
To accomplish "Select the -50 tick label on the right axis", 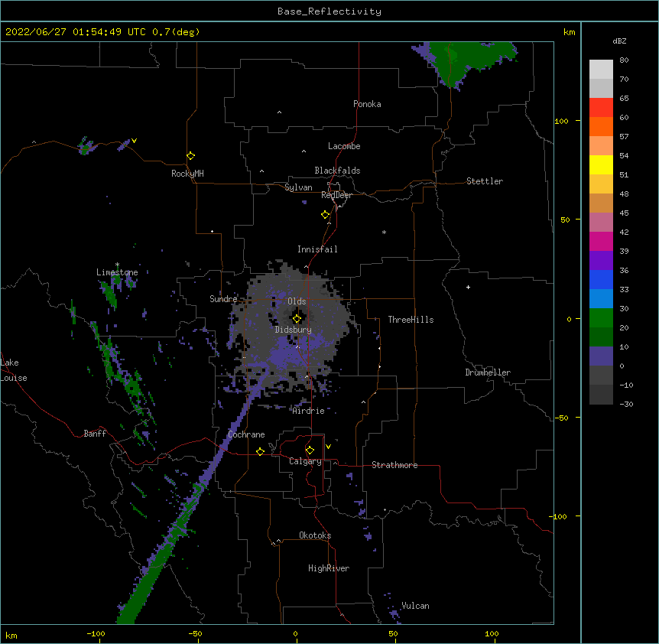I will click(561, 418).
